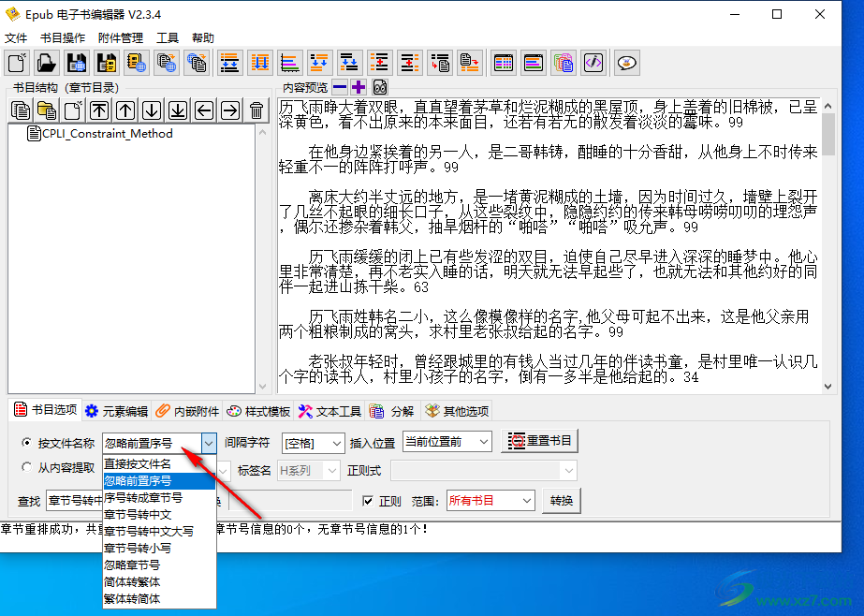Switch to the 文本工具 tab
This screenshot has width=864, height=616.
tap(329, 411)
